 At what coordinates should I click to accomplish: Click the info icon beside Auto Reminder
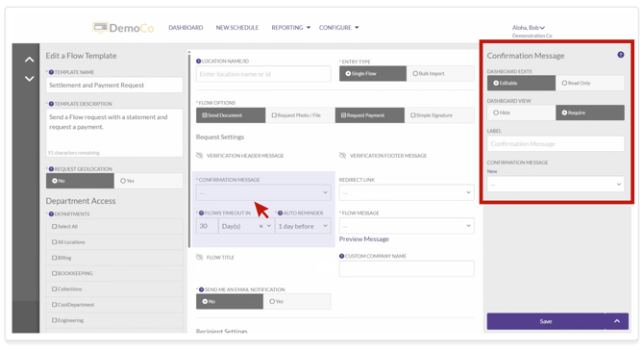coord(280,213)
